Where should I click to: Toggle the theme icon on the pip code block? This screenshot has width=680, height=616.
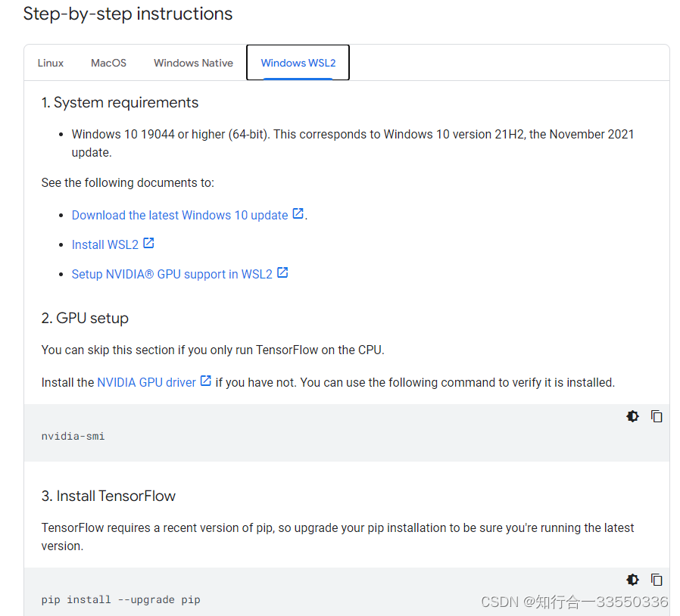pyautogui.click(x=632, y=580)
